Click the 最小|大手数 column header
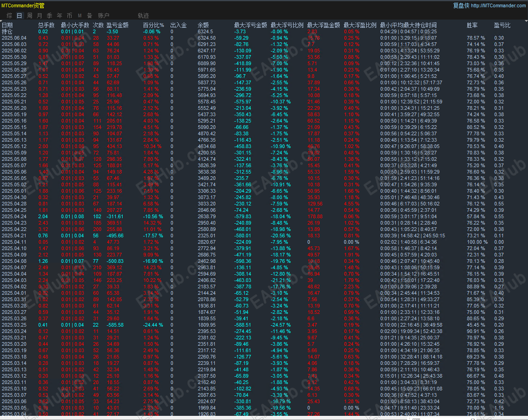 click(x=75, y=25)
